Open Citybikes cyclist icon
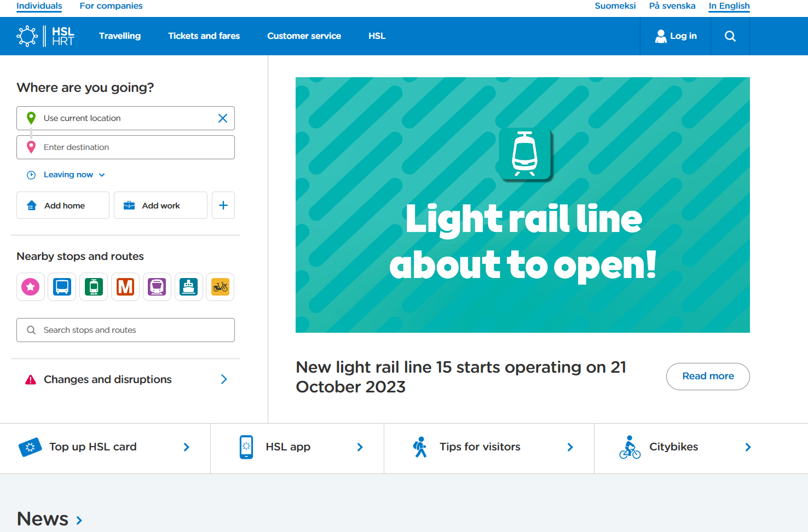The height and width of the screenshot is (532, 808). point(630,447)
